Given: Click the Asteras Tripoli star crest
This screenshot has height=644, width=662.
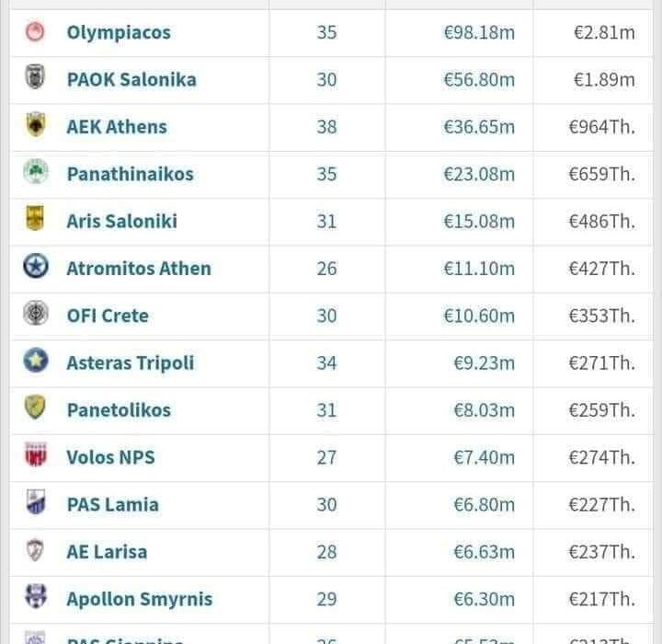Looking at the screenshot, I should [x=35, y=362].
